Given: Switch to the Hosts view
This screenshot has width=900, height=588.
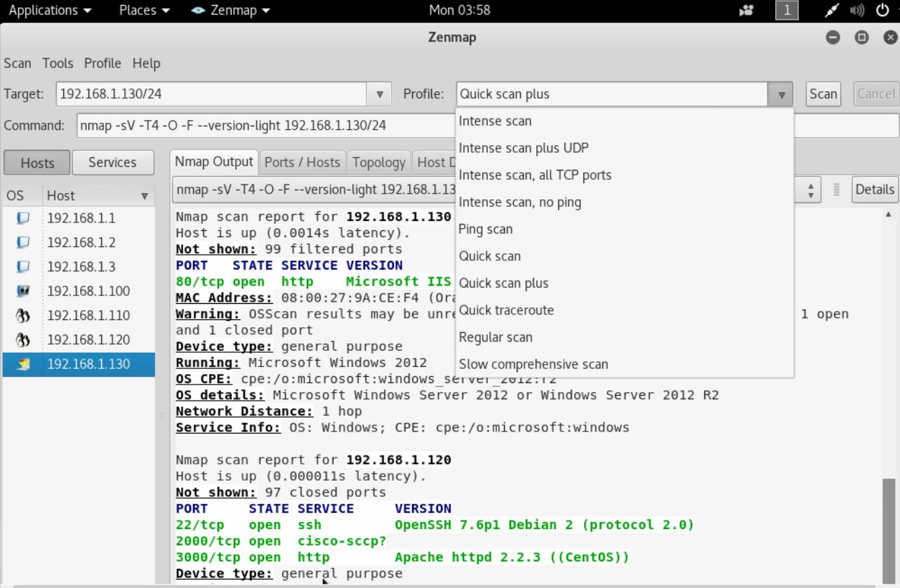Looking at the screenshot, I should point(37,162).
